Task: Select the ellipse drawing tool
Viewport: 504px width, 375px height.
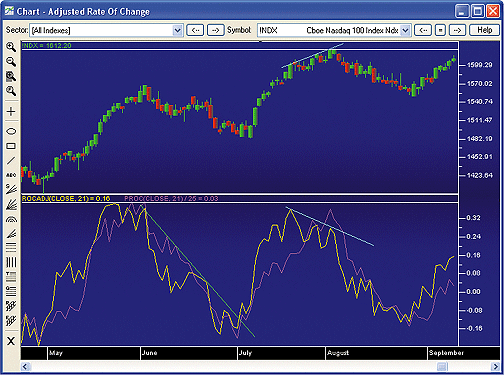Action: tap(11, 131)
